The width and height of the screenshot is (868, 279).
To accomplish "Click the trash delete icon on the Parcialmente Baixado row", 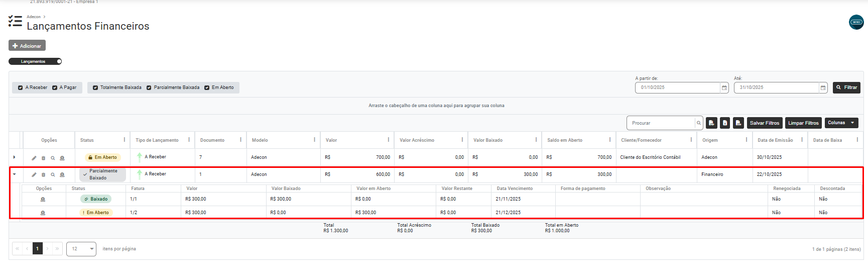I will click(43, 175).
